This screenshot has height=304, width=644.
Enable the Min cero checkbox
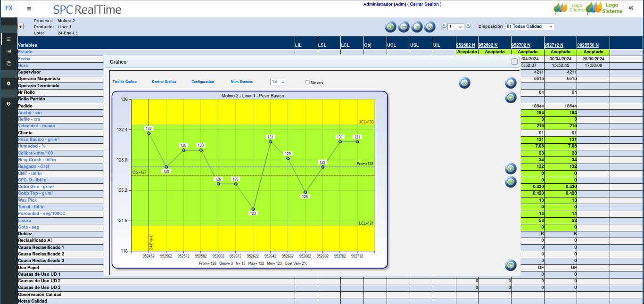[307, 82]
